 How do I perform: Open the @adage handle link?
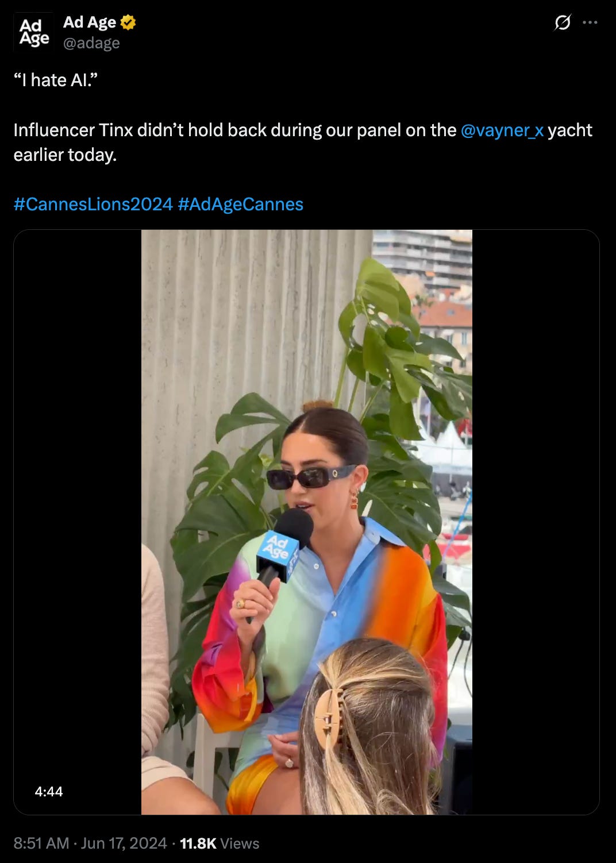point(91,43)
